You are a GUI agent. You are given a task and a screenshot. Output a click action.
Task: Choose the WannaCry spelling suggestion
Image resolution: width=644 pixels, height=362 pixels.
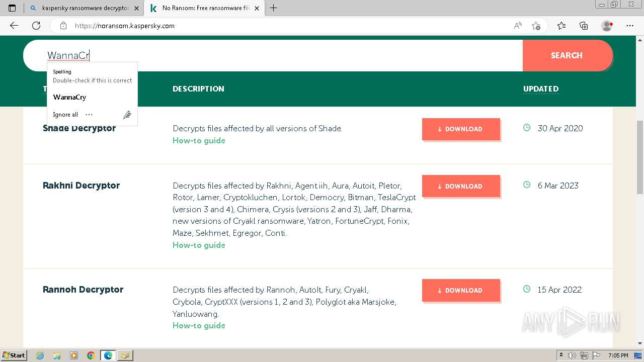(69, 97)
